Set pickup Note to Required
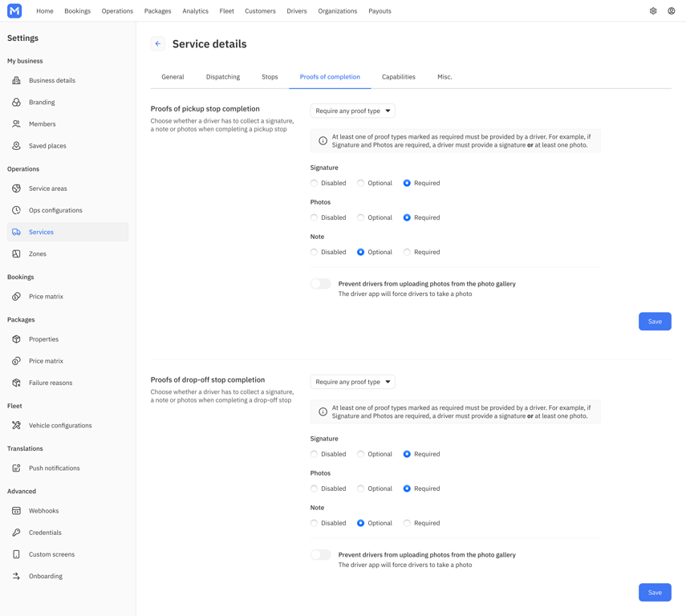Image resolution: width=686 pixels, height=616 pixels. click(407, 252)
